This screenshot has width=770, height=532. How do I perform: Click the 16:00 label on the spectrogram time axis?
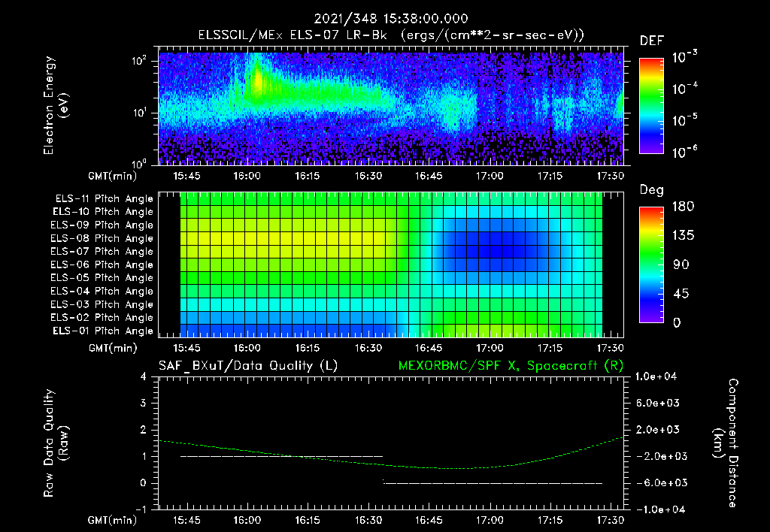click(x=247, y=176)
